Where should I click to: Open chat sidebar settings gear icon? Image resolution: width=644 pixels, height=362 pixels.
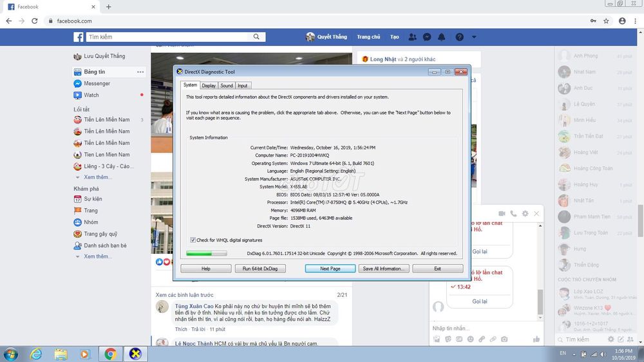611,339
